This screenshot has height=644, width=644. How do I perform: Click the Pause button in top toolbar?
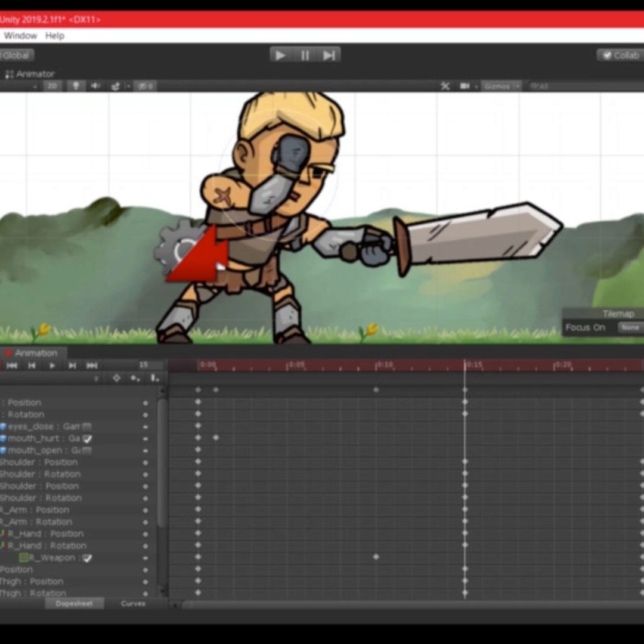305,55
